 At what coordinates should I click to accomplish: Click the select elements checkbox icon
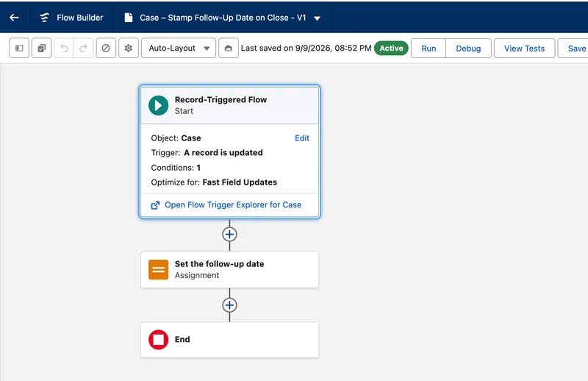point(42,48)
